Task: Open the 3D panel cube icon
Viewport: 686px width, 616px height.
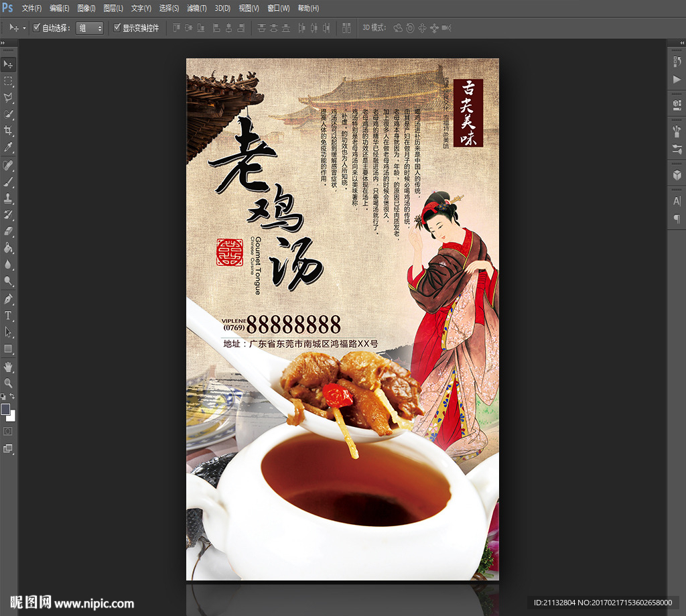Action: [x=677, y=175]
